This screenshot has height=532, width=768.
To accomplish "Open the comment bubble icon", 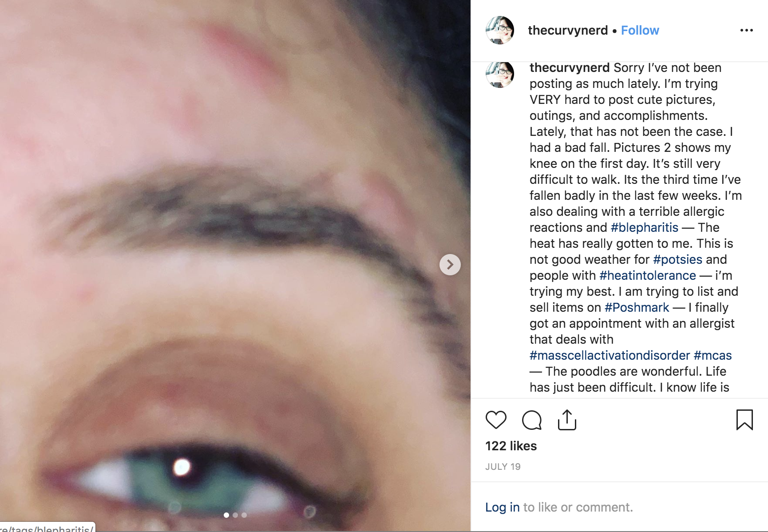I will (531, 420).
